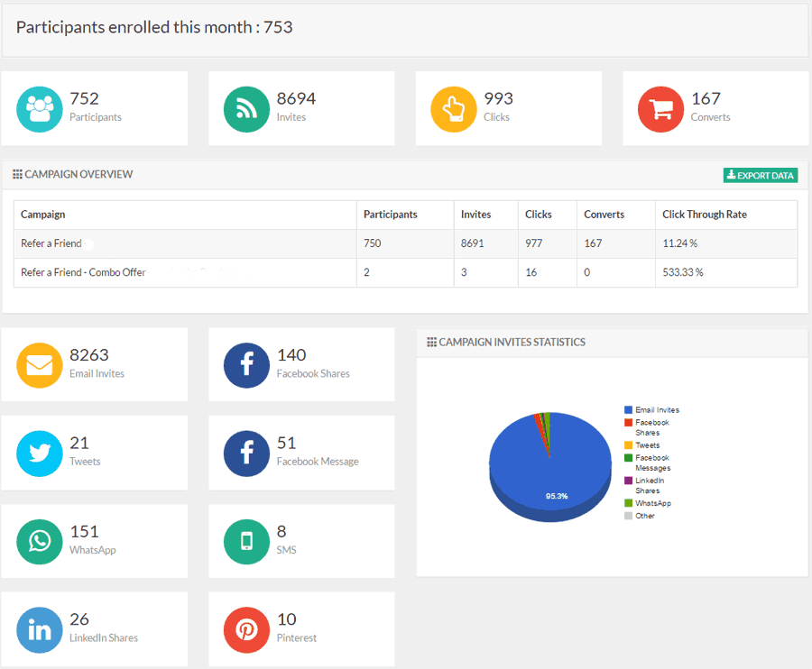Screen dimensions: 812x669
Task: Click the 26 LinkedIn Shares count
Action: pyautogui.click(x=79, y=619)
